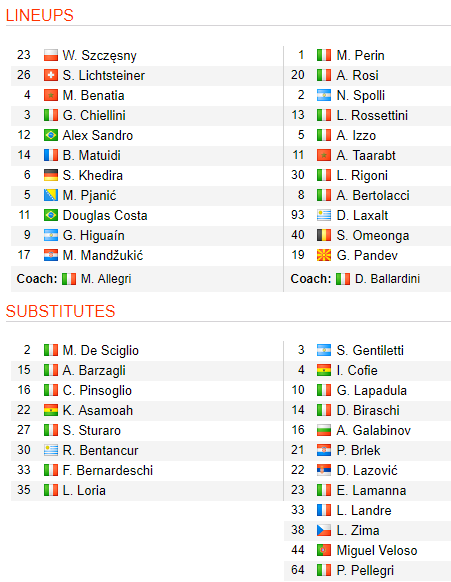Screen dimensions: 451x582
Task: Open P. Pellegri substitute profile
Action: coord(365,570)
